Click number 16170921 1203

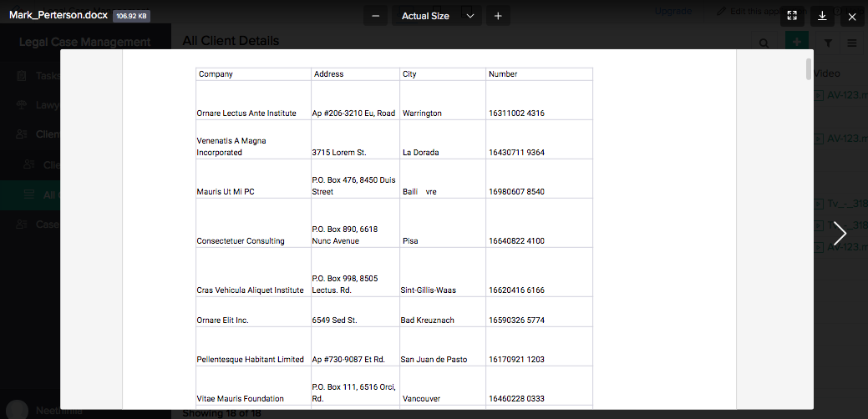[x=516, y=359]
